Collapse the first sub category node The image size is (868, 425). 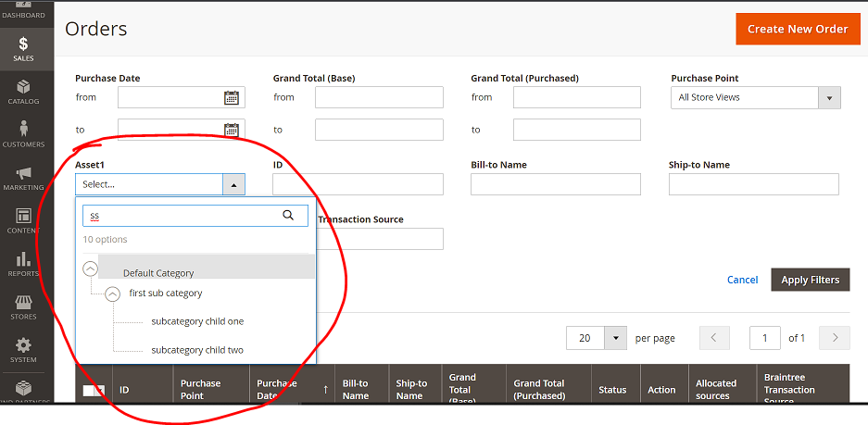click(113, 294)
